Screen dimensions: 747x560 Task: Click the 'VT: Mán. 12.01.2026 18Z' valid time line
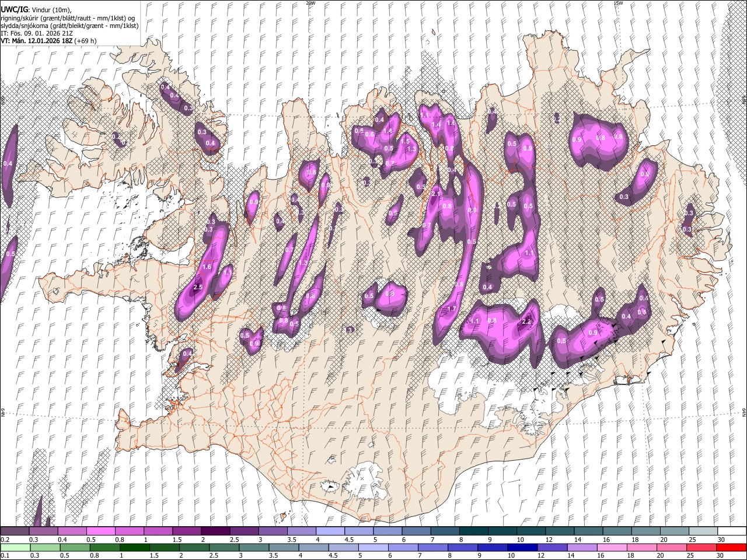coord(36,41)
